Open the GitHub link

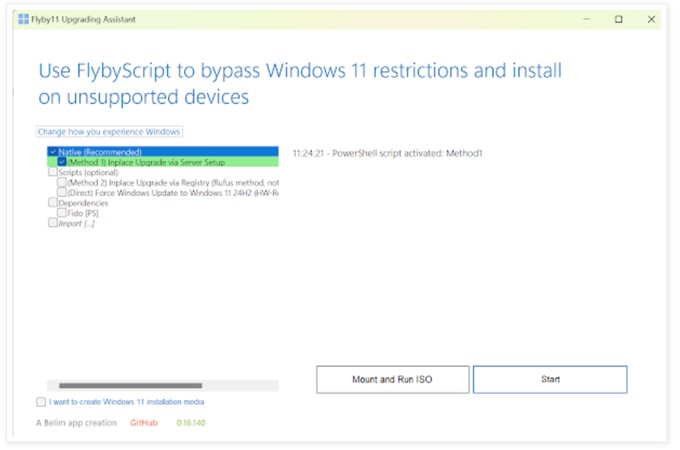click(144, 423)
